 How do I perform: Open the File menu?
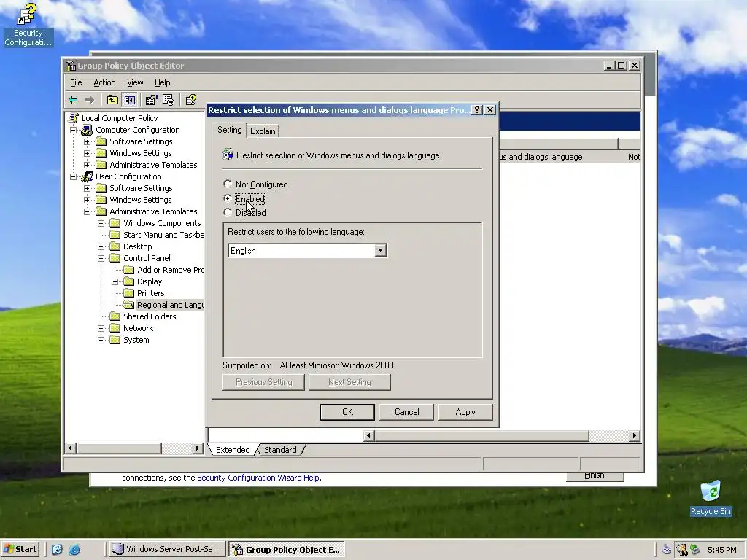click(76, 82)
